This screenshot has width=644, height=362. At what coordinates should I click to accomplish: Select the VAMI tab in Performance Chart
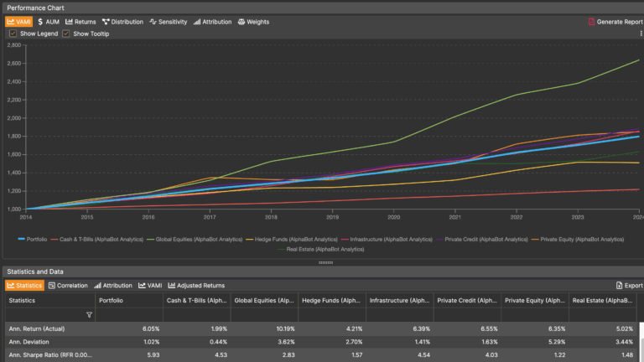pos(18,22)
